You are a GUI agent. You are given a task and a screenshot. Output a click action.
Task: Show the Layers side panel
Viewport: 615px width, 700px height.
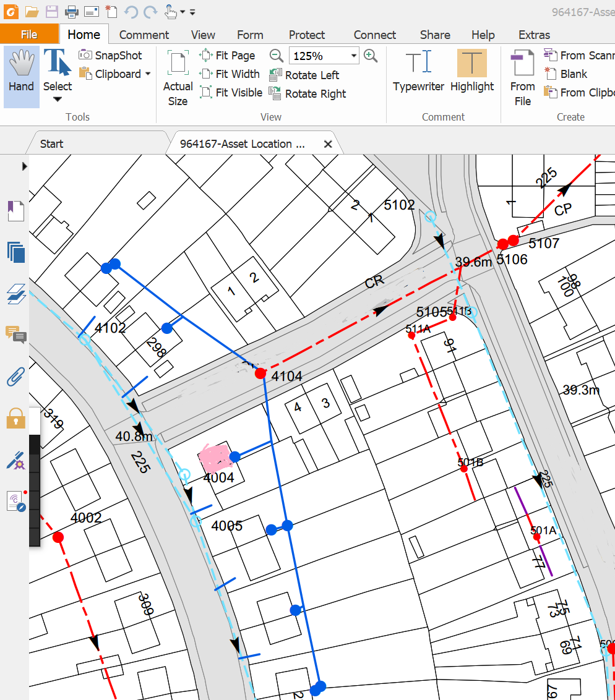point(15,294)
